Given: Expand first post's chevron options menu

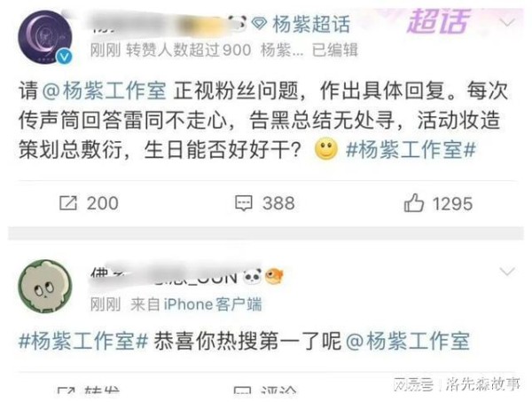Looking at the screenshot, I should click(507, 23).
